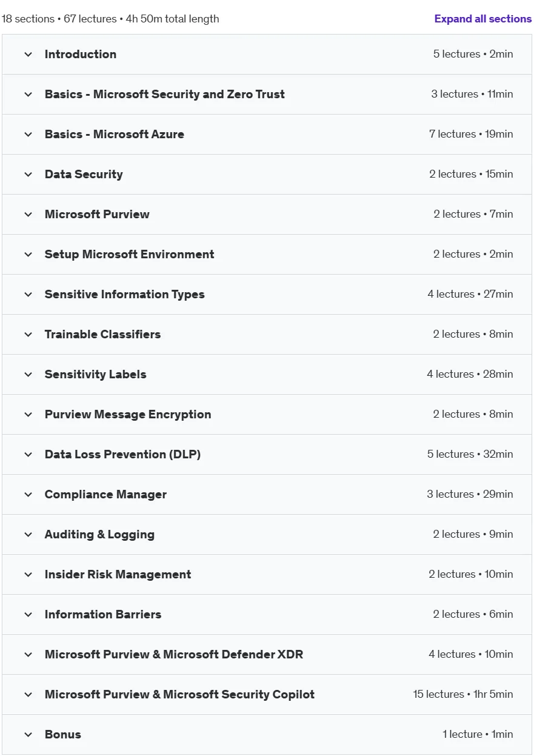Click the Trainable Classifiers chevron icon

(x=28, y=335)
